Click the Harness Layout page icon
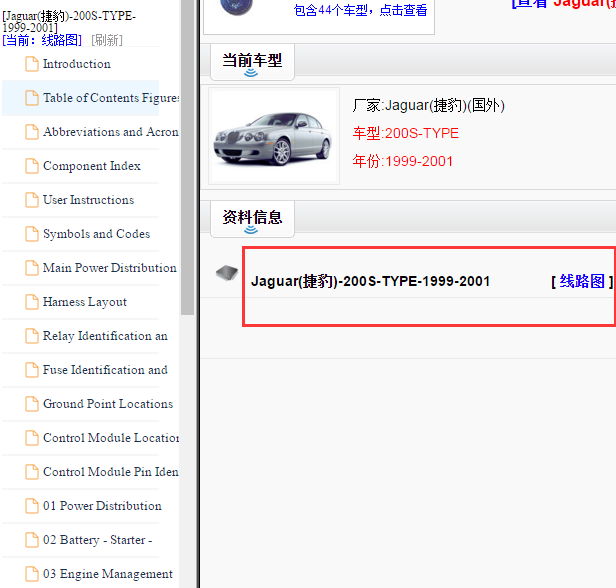Screen dimensions: 616x588 tap(32, 302)
